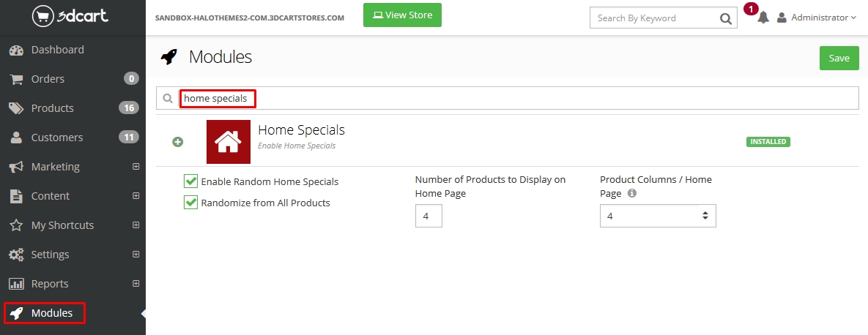
Task: Click the Number of Products input field
Action: pos(429,216)
